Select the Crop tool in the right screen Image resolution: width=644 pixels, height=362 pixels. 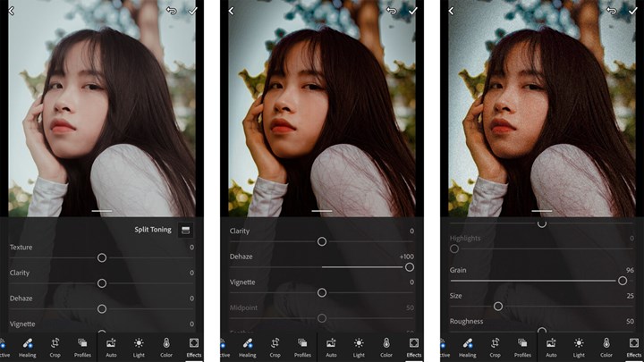tap(496, 347)
